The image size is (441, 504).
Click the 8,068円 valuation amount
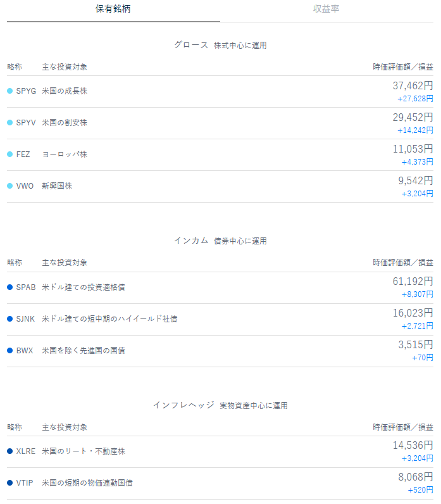pos(416,477)
